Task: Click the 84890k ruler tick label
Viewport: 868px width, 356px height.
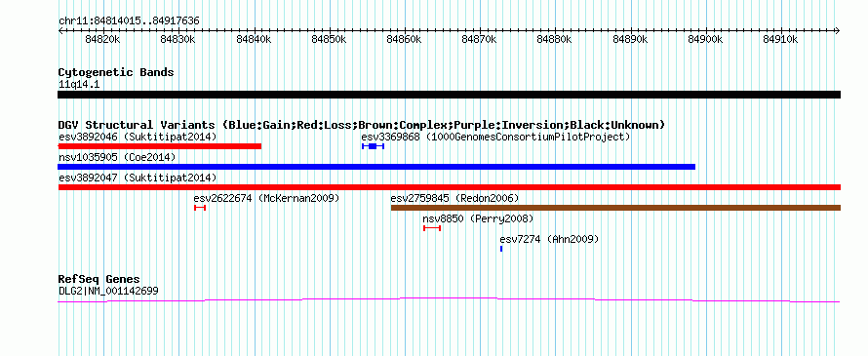Action: [x=630, y=39]
